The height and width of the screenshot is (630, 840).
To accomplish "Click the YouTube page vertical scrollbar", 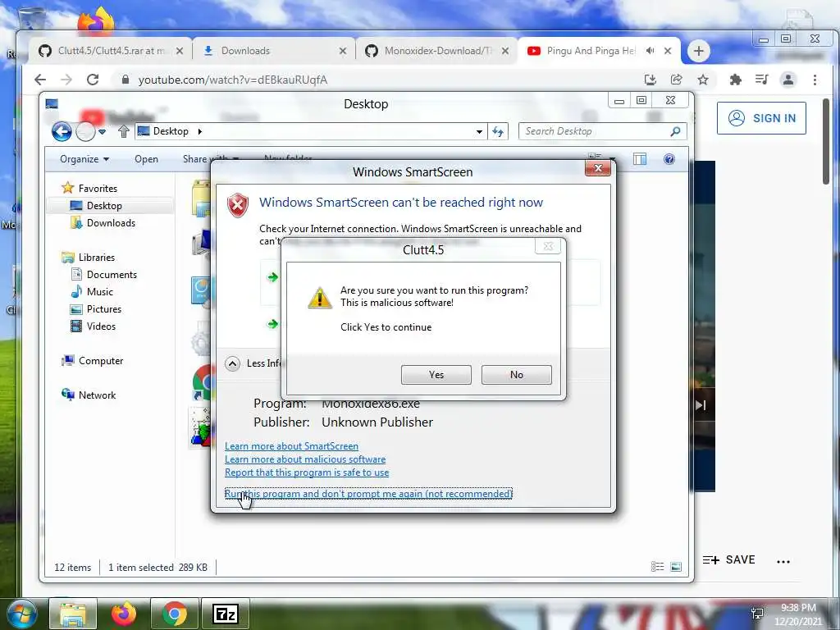I will pyautogui.click(x=826, y=141).
